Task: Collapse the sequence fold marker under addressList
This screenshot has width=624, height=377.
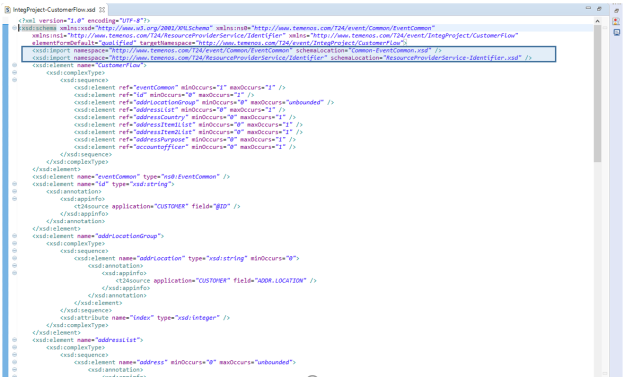Action: coord(14,355)
